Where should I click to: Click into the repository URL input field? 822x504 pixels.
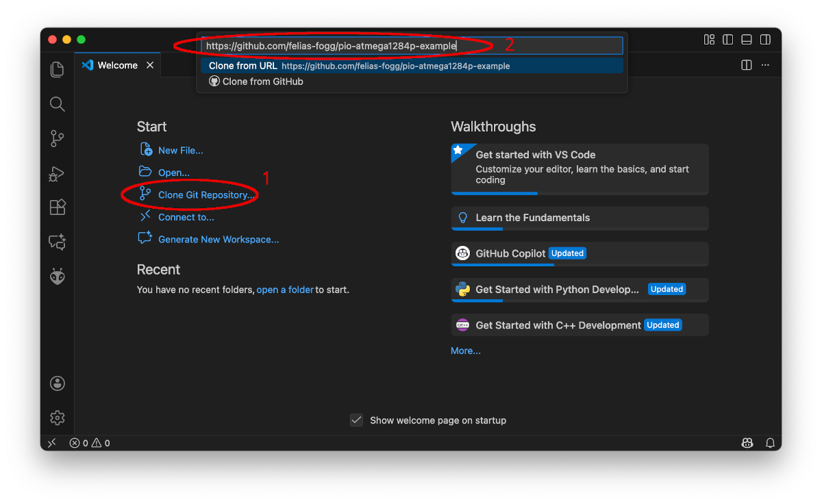[412, 46]
